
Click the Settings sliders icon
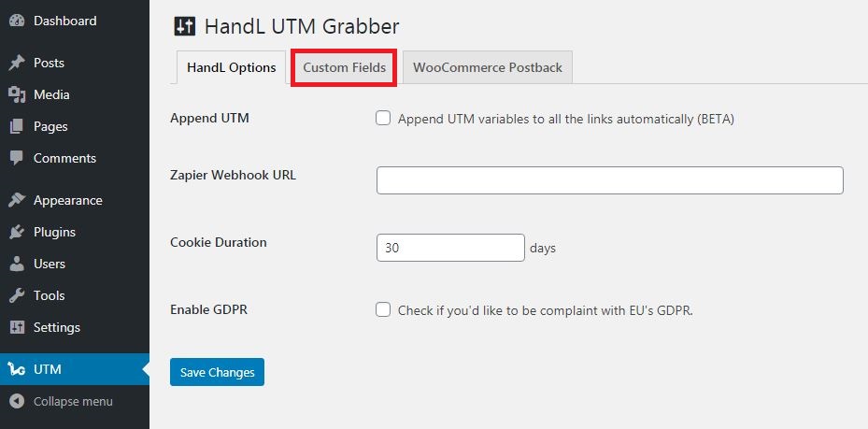click(x=16, y=327)
